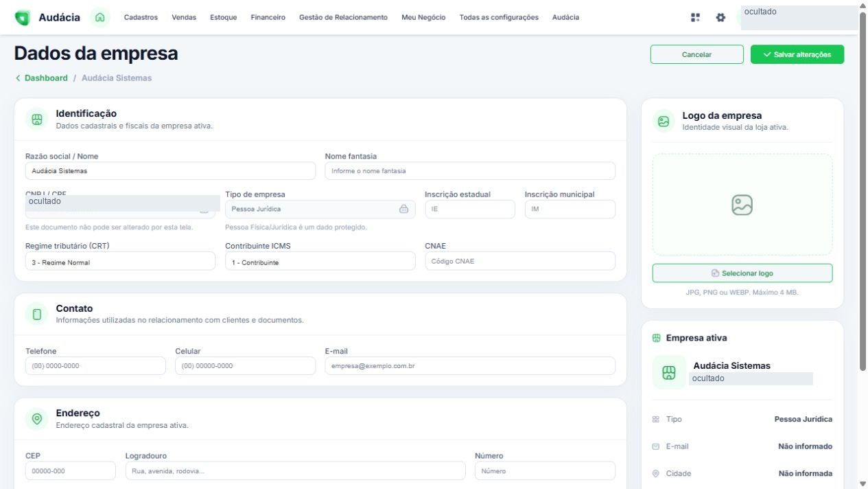
Task: Click the Empresa ativa heading icon
Action: 656,338
